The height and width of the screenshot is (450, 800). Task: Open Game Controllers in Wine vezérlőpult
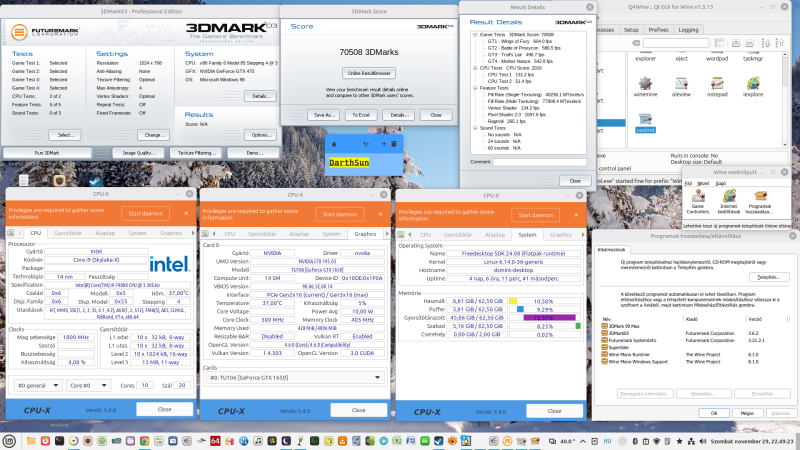point(697,202)
